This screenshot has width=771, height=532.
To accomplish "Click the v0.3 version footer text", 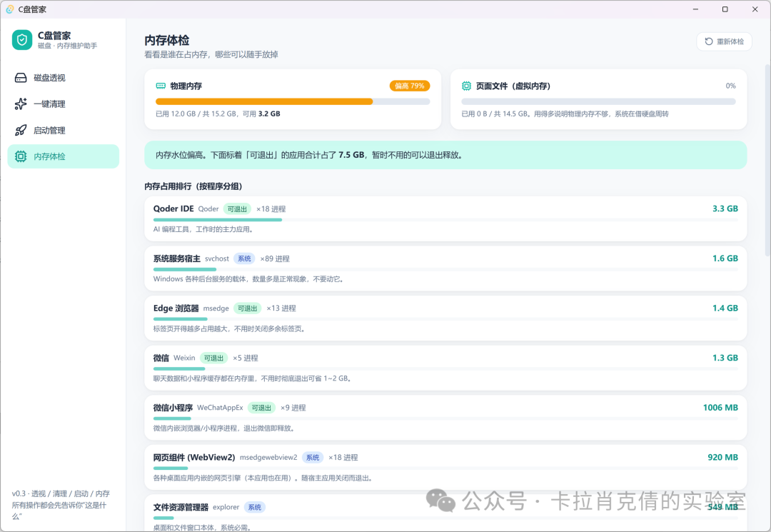I will 61,505.
